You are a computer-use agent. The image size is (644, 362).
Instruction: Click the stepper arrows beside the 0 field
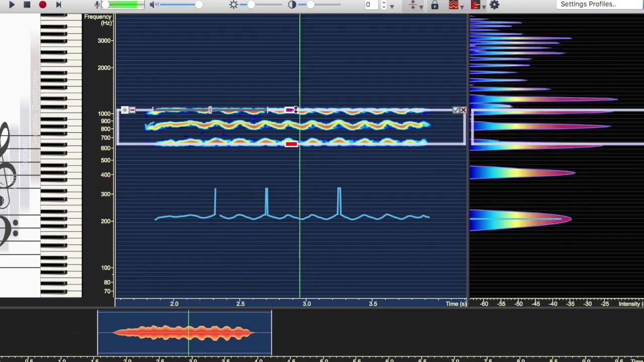pos(384,5)
